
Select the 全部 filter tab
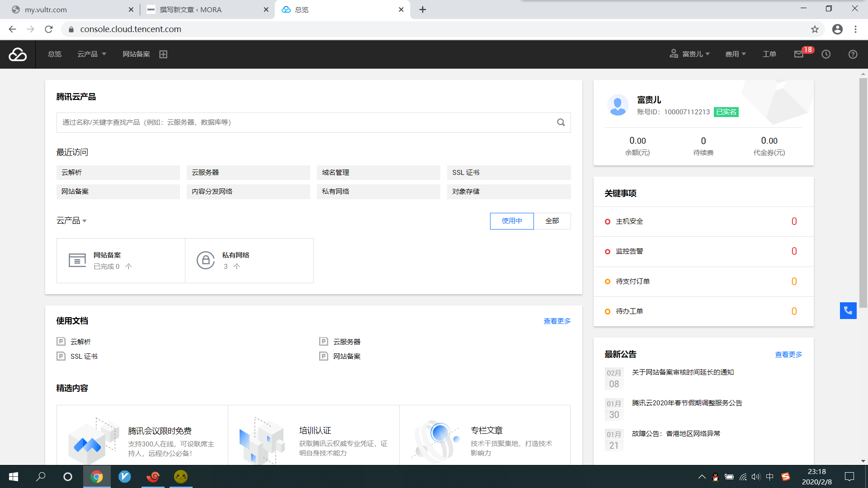coord(552,221)
